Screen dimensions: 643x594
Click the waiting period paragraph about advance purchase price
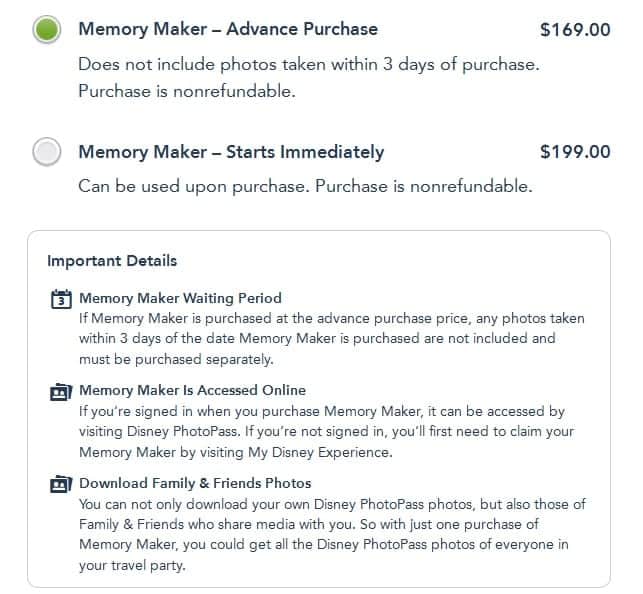(330, 339)
